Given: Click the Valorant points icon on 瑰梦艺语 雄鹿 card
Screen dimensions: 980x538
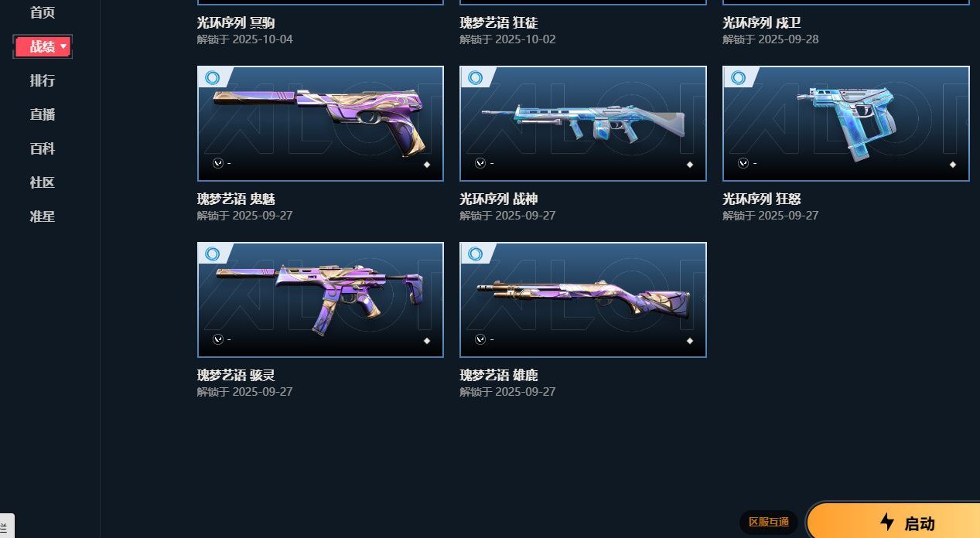Looking at the screenshot, I should pyautogui.click(x=480, y=339).
